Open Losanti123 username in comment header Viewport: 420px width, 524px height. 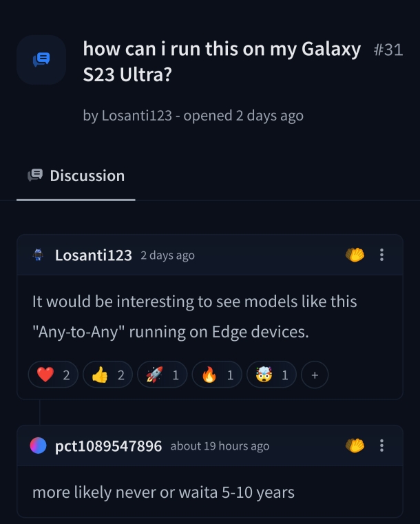[94, 255]
